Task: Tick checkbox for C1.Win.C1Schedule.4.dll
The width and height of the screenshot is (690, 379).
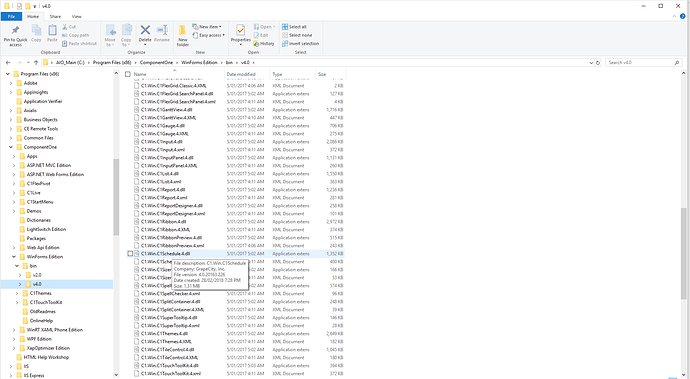Action: pos(130,254)
